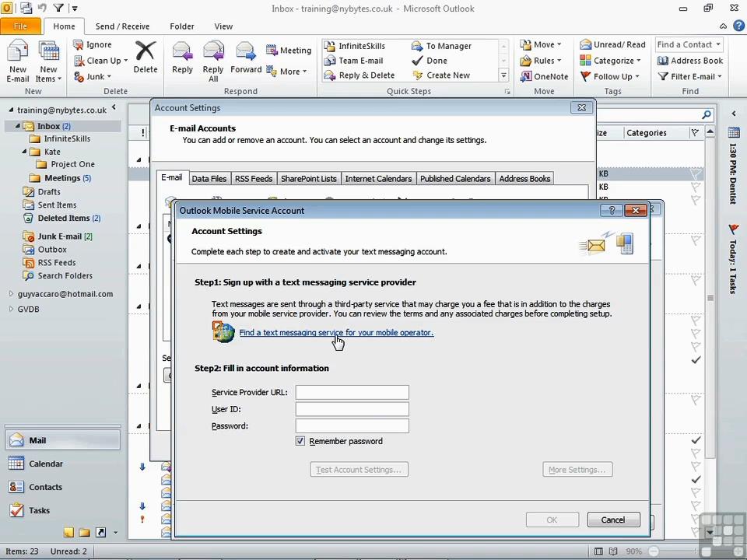Click the Notes icon at the navigation pane bottom
Viewport: 747px width, 560px height.
tap(68, 532)
